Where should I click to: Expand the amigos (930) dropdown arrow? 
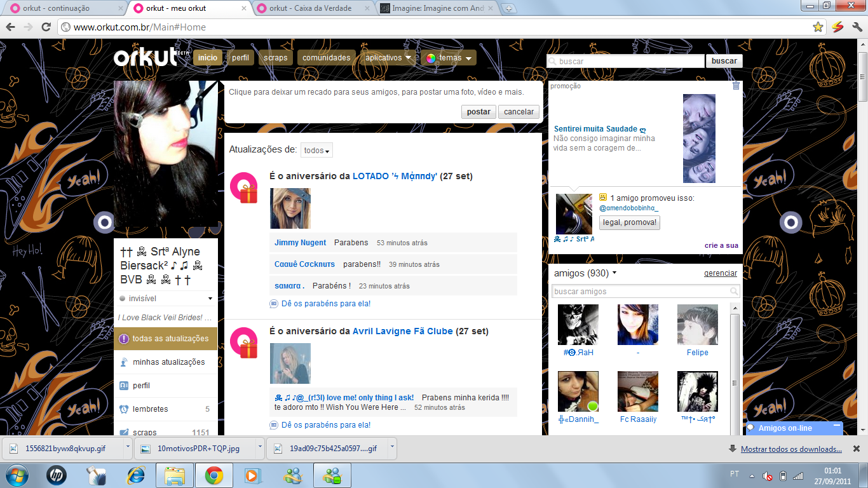pos(614,273)
